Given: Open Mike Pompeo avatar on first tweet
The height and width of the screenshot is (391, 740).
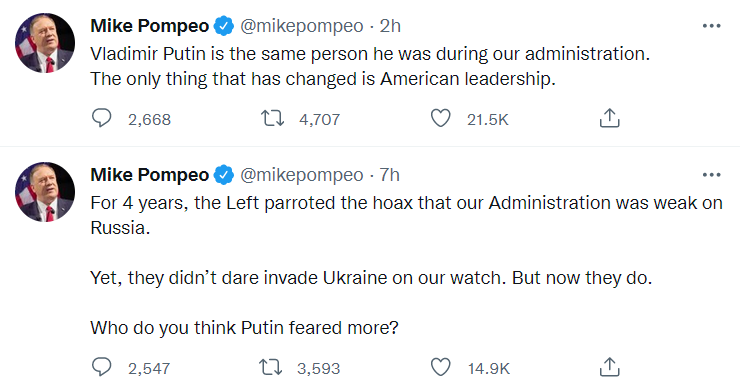Looking at the screenshot, I should tap(45, 43).
